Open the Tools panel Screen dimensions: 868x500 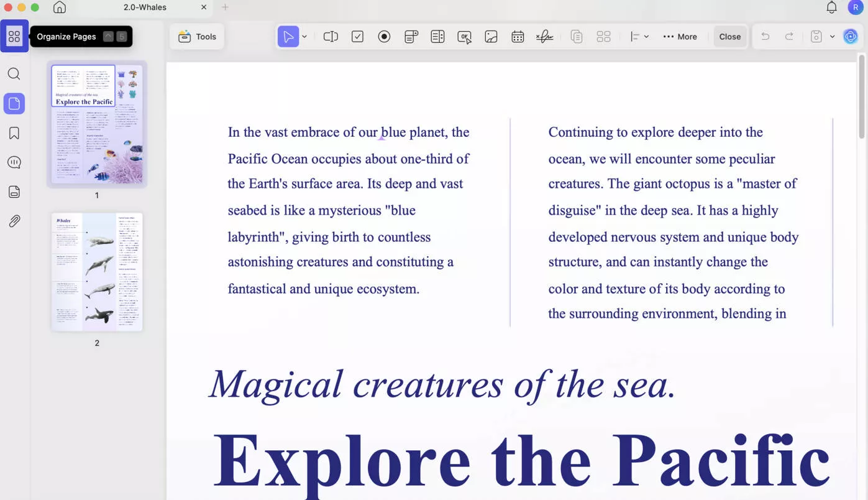tap(197, 36)
